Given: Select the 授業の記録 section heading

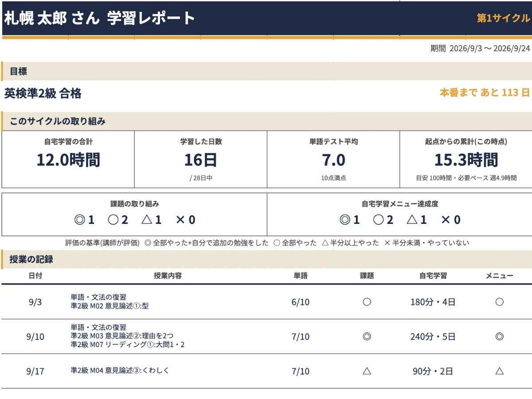Looking at the screenshot, I should click(31, 259).
